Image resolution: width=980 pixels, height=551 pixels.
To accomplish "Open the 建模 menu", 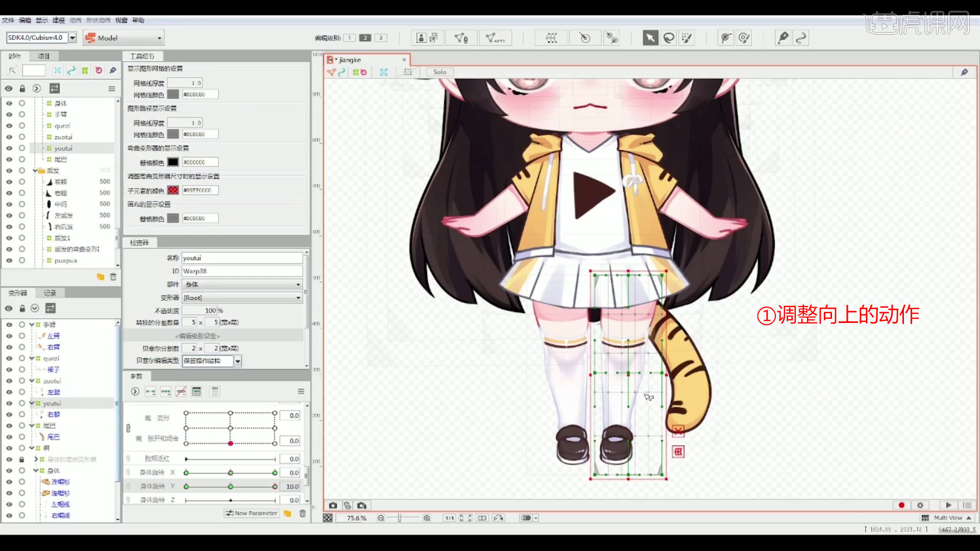I will coord(59,20).
